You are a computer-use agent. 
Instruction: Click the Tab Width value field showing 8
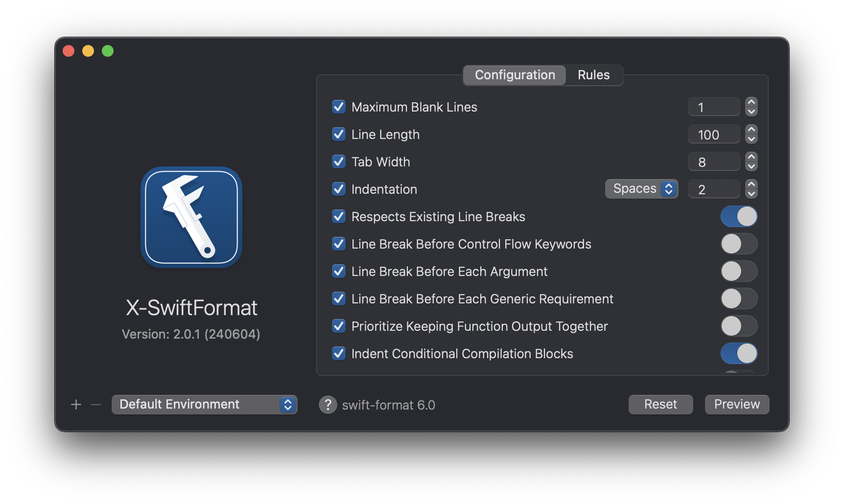[x=714, y=161]
